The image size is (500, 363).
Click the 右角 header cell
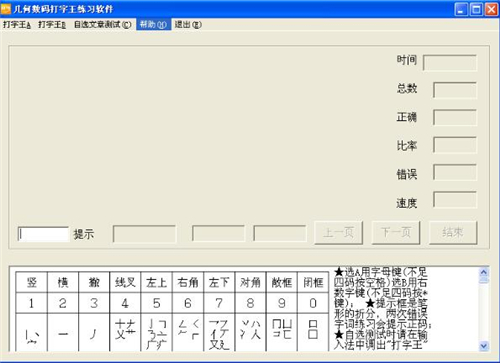click(188, 283)
